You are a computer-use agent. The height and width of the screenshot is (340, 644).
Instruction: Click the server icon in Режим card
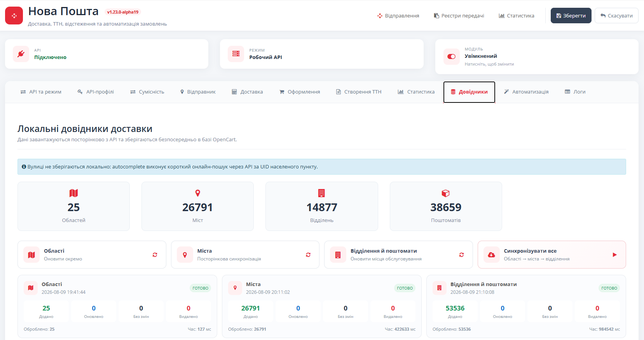[x=236, y=54]
